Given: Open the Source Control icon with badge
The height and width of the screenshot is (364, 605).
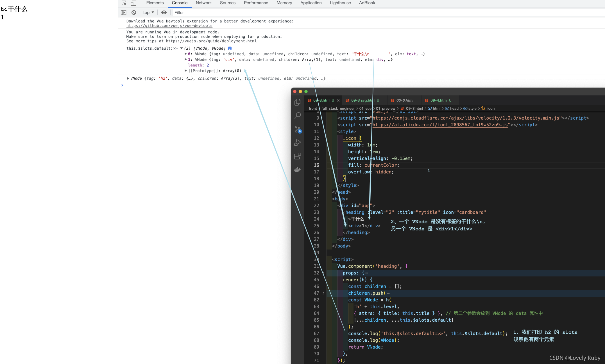Looking at the screenshot, I should click(297, 129).
